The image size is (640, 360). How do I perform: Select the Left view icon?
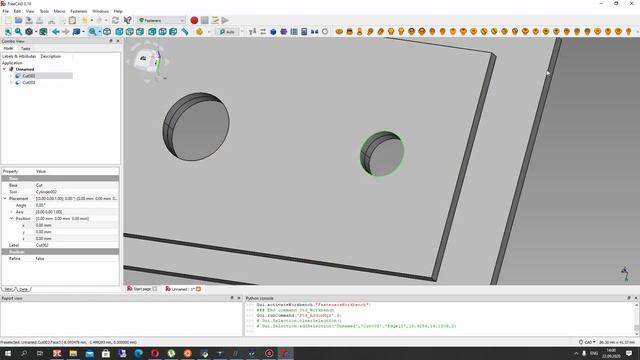(x=173, y=31)
